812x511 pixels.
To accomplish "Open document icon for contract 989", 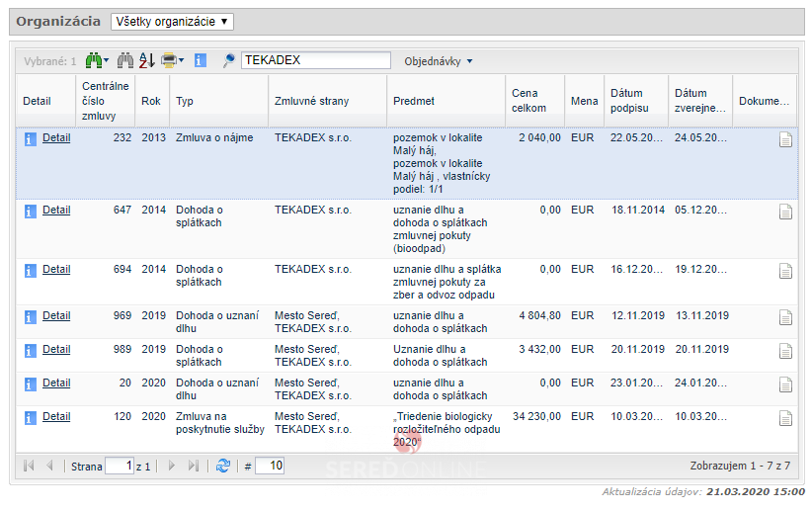I will [785, 351].
